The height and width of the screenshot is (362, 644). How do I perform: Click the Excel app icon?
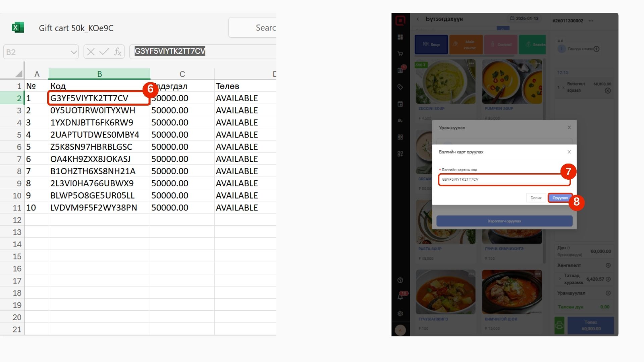[x=18, y=28]
